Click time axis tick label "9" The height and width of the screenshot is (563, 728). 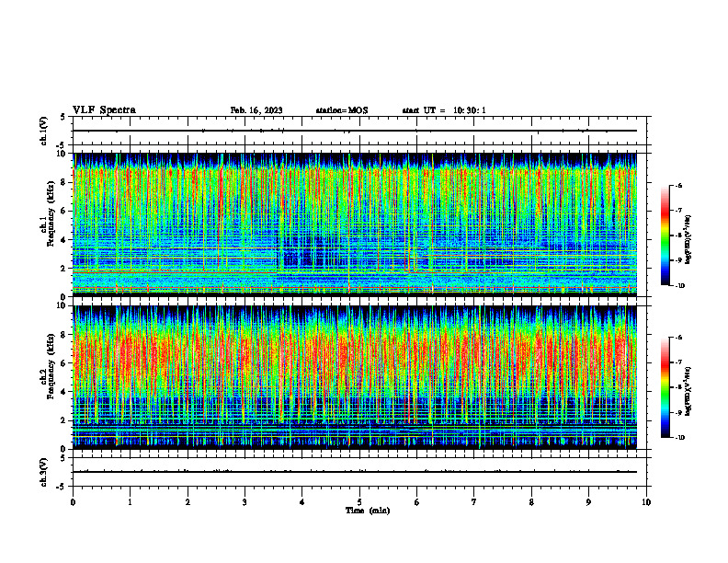tap(588, 502)
